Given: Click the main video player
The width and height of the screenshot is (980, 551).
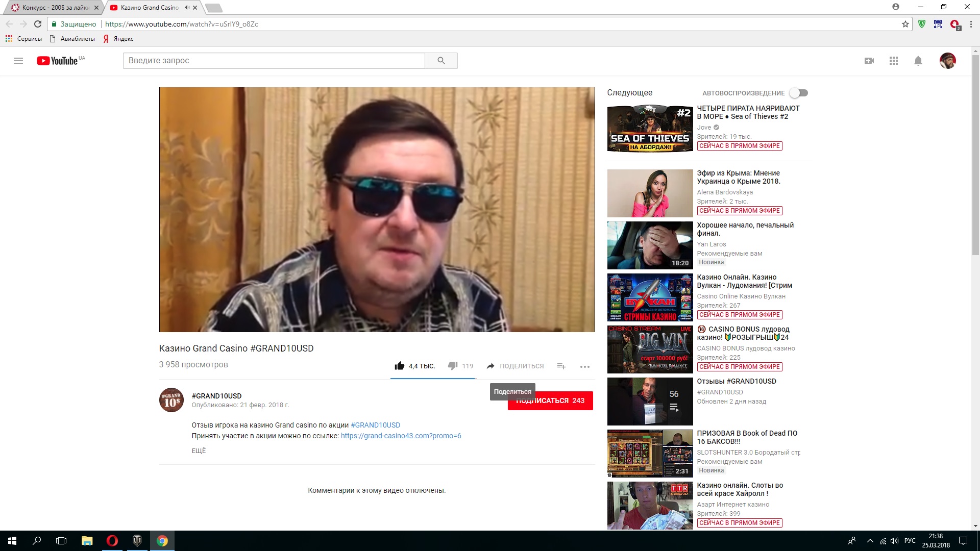Looking at the screenshot, I should [x=377, y=210].
